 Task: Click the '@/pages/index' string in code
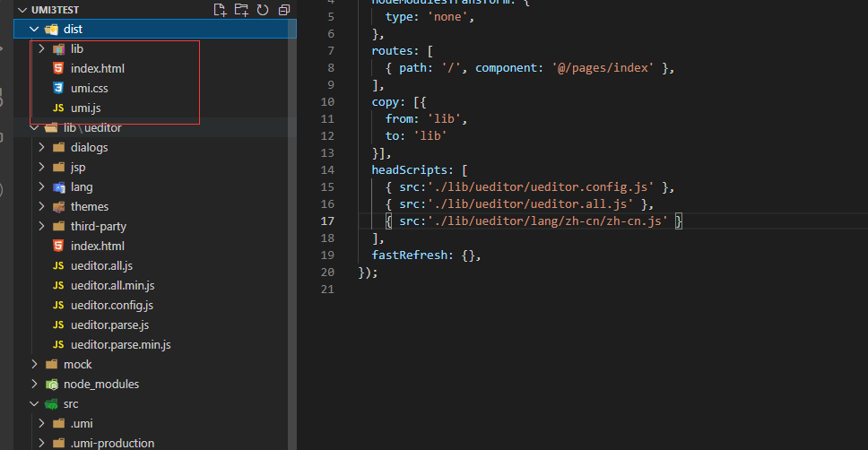pyautogui.click(x=603, y=68)
